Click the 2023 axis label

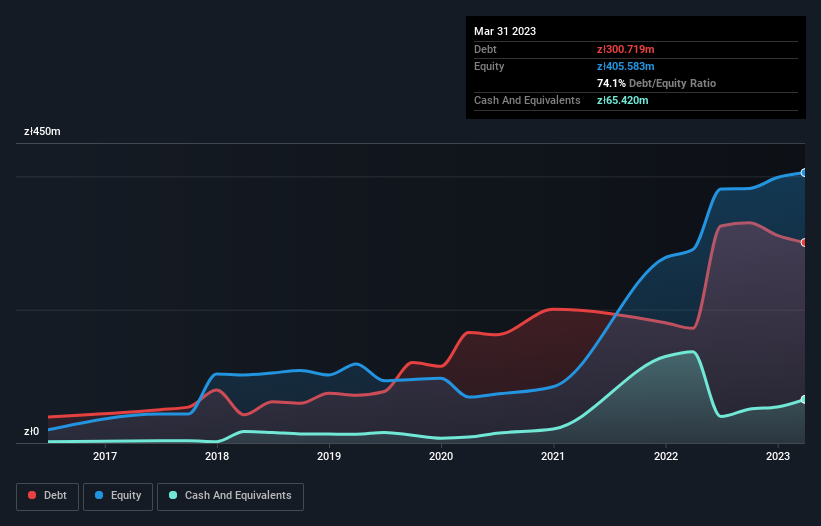pos(778,456)
